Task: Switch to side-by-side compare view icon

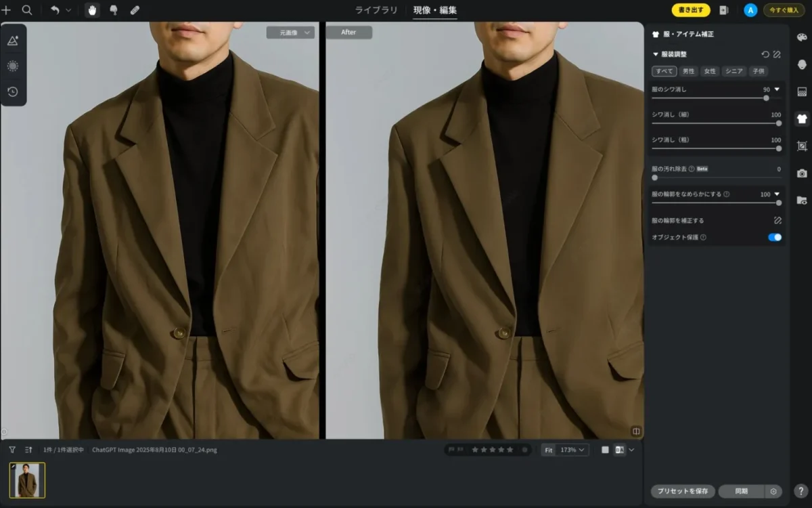Action: pos(620,450)
